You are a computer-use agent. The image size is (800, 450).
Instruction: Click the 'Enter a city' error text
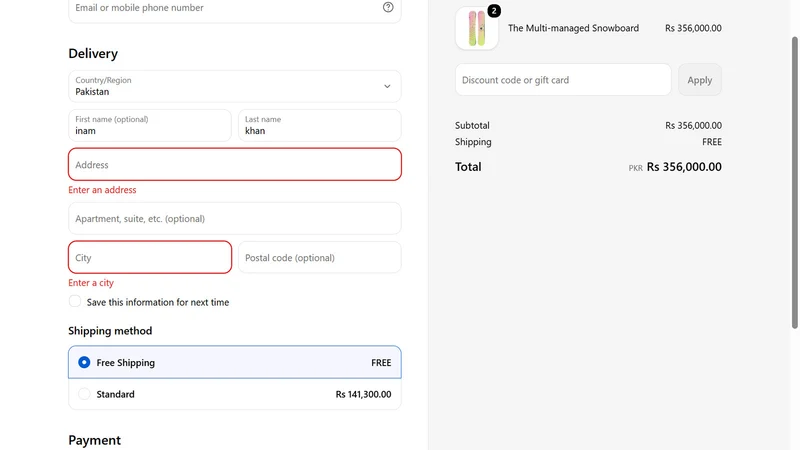91,283
